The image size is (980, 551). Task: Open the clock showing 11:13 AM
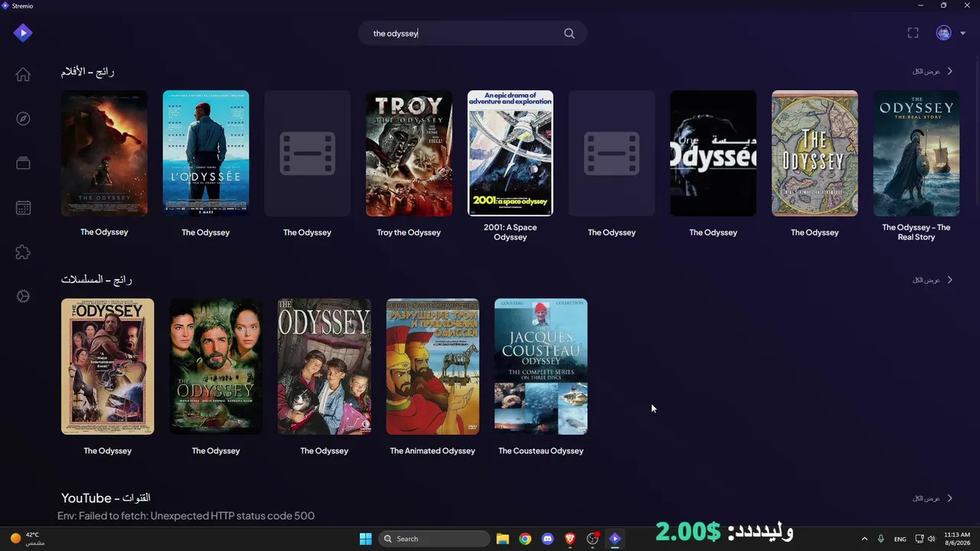(x=957, y=539)
